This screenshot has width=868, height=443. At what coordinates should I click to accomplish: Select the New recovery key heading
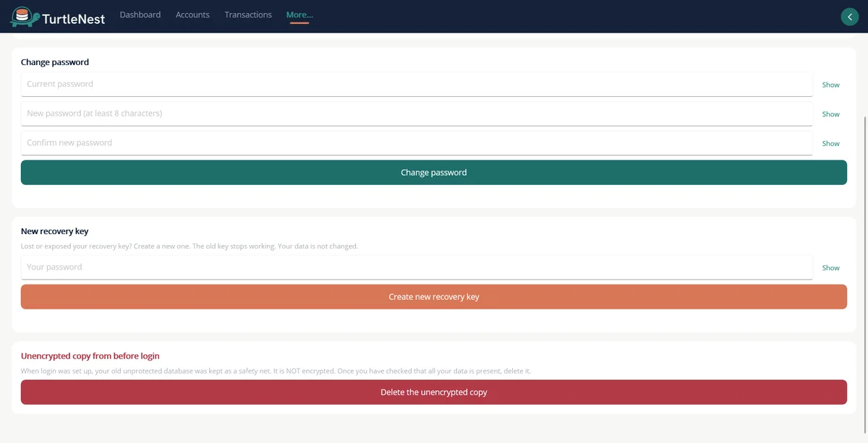55,231
